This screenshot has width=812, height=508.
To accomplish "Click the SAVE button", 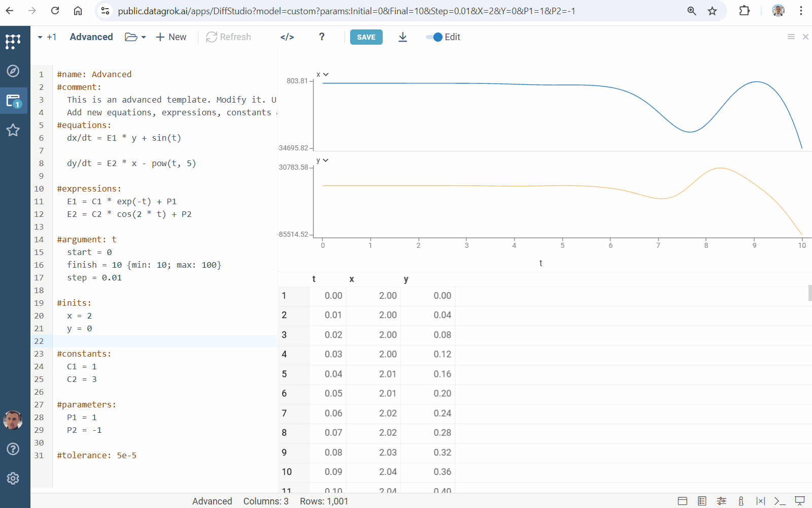I will (366, 37).
